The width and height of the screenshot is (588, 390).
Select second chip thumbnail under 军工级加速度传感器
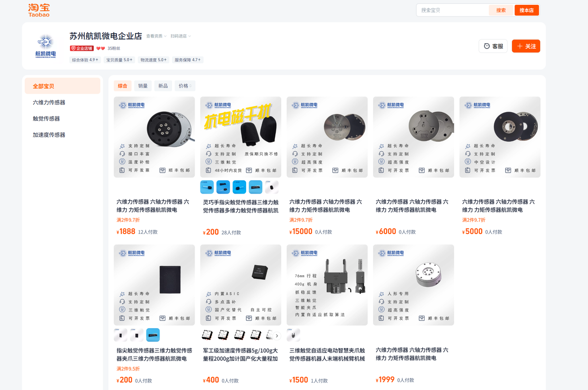click(223, 335)
